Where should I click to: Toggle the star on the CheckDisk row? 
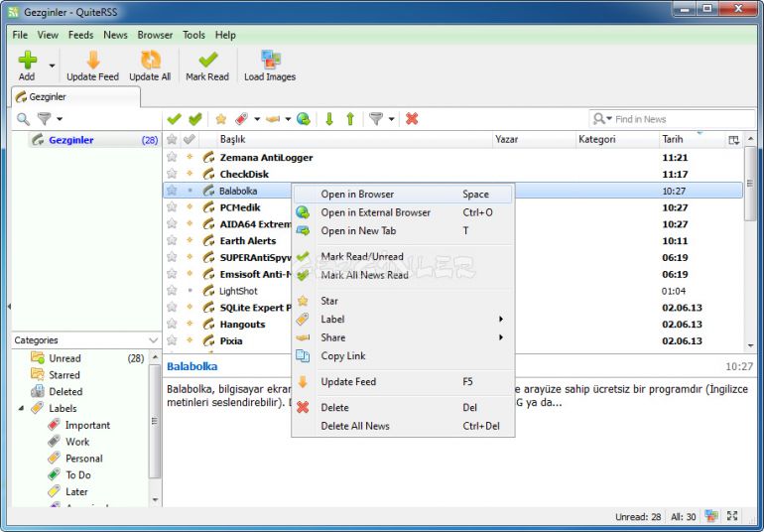(x=172, y=174)
